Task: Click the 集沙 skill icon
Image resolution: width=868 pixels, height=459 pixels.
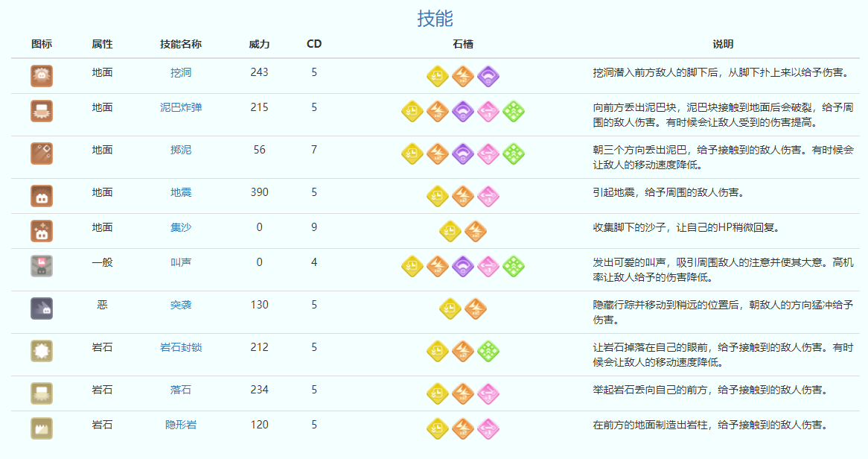Action: pyautogui.click(x=42, y=231)
